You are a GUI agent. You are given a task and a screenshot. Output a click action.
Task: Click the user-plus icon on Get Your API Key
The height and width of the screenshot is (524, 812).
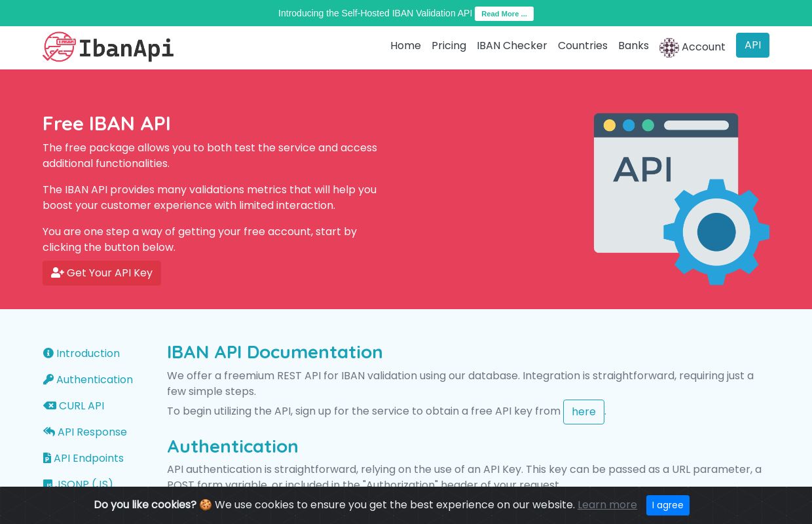pos(58,272)
